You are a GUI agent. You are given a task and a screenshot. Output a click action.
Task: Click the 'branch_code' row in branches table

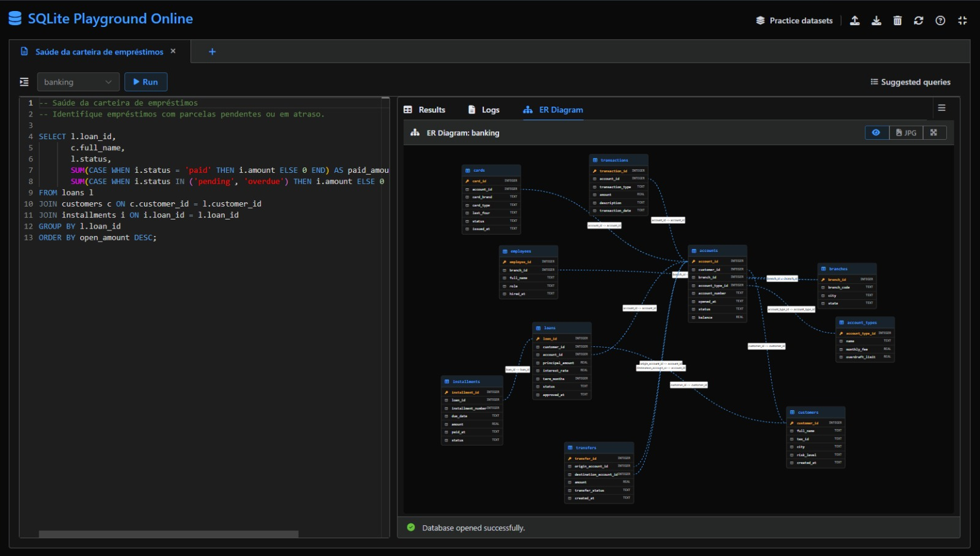point(847,287)
